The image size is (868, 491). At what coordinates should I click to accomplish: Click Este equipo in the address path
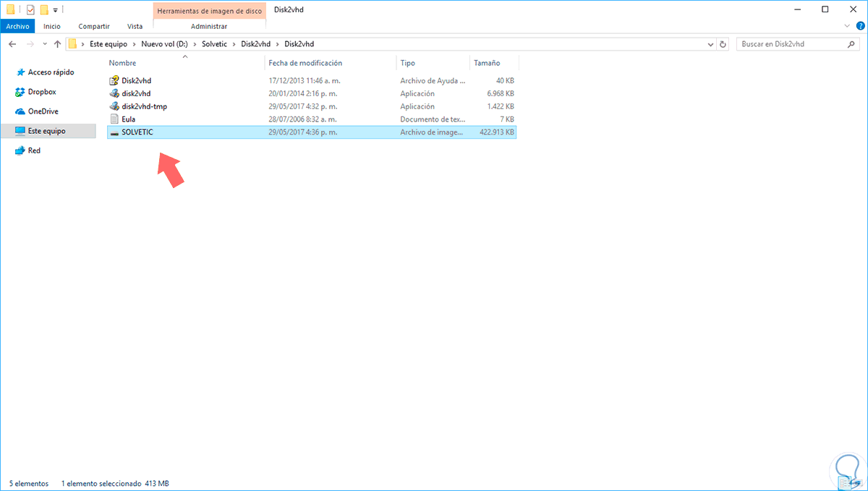pyautogui.click(x=109, y=44)
